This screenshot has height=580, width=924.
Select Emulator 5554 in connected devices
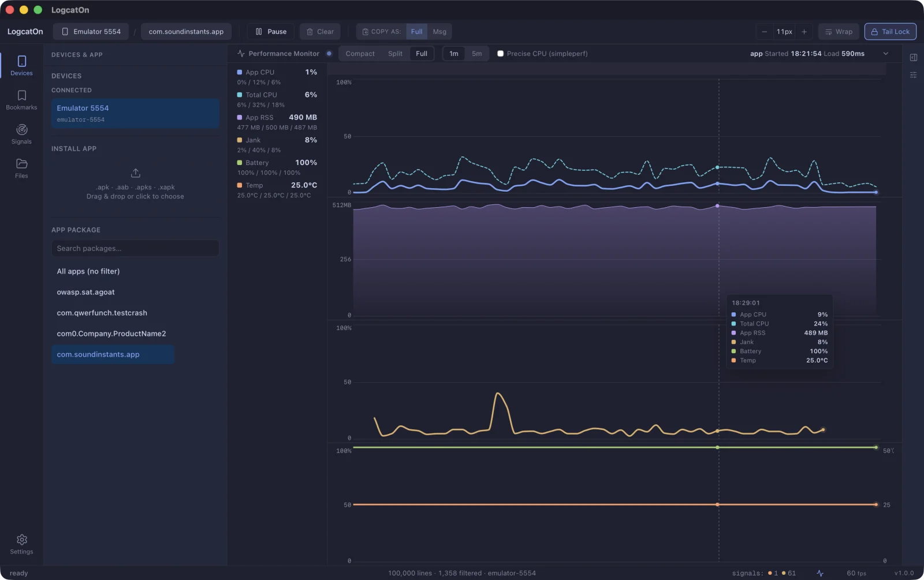click(135, 113)
